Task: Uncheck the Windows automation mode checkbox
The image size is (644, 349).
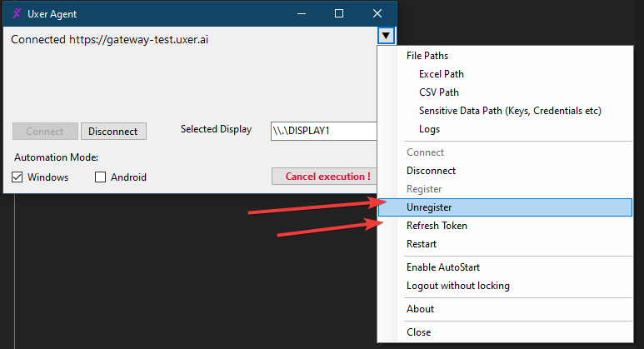Action: pyautogui.click(x=17, y=177)
